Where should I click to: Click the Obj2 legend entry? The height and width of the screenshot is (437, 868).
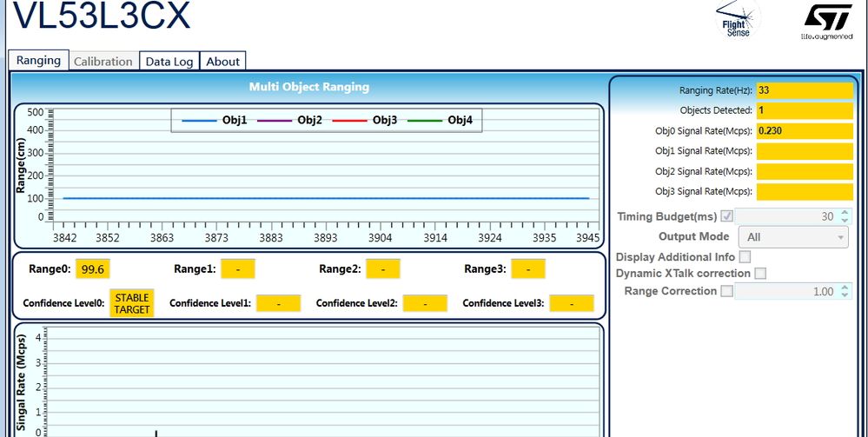[x=289, y=120]
